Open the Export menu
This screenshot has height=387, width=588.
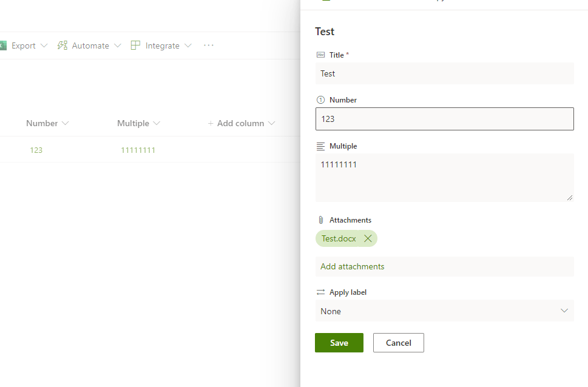coord(29,45)
